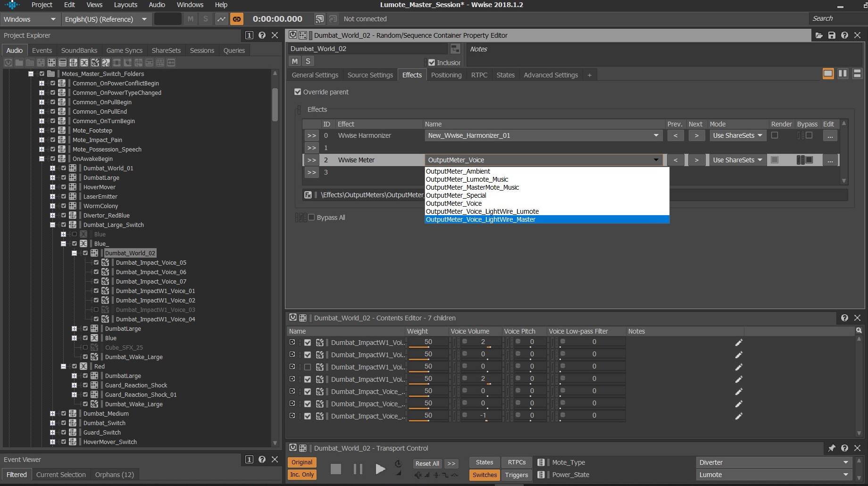Open New_Wwise_Harmonizer_01 name dropdown

coord(543,135)
